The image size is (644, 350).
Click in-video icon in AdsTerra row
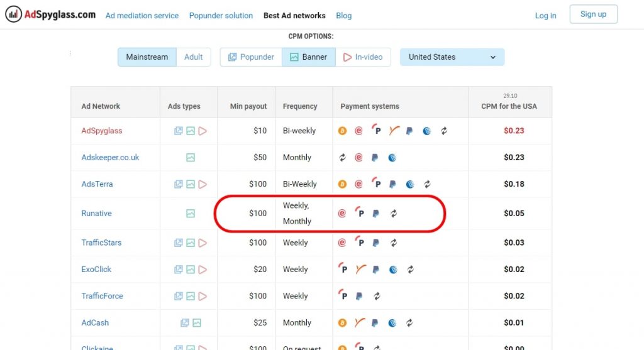[x=203, y=184]
